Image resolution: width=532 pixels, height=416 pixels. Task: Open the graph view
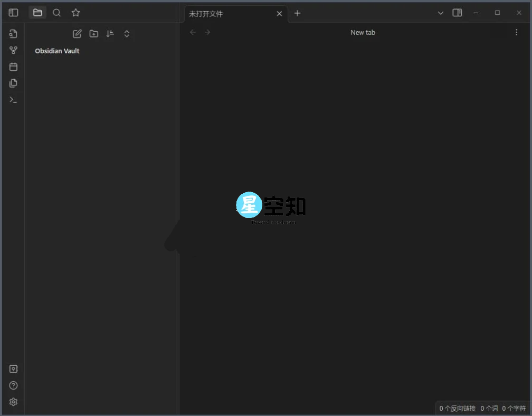(x=13, y=50)
